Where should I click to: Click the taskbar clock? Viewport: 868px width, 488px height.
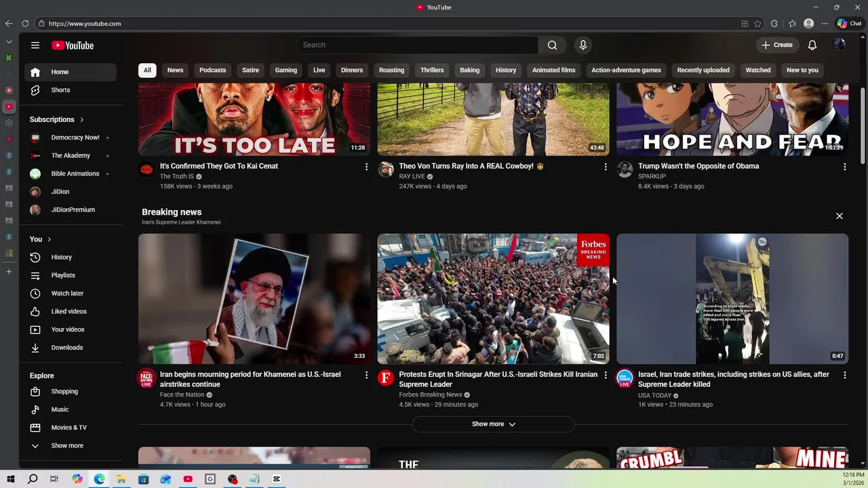point(853,479)
